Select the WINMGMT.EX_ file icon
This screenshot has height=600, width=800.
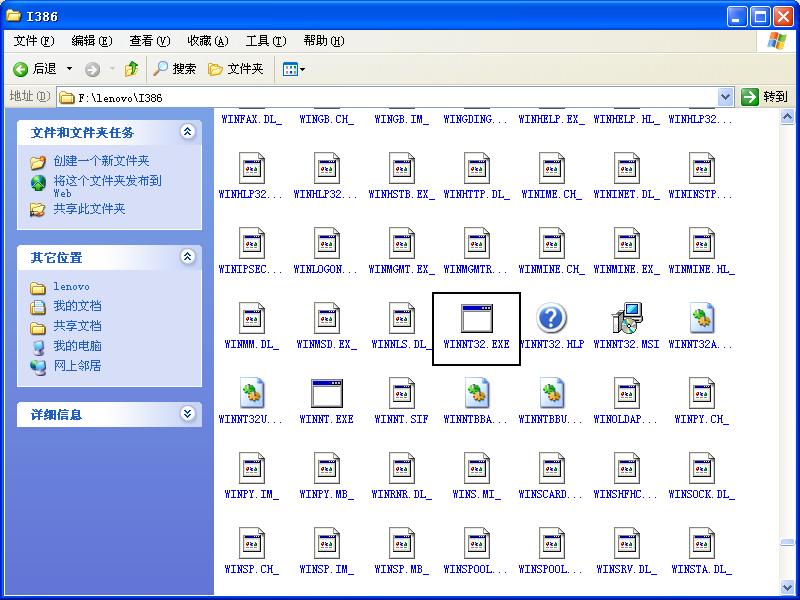coord(402,243)
